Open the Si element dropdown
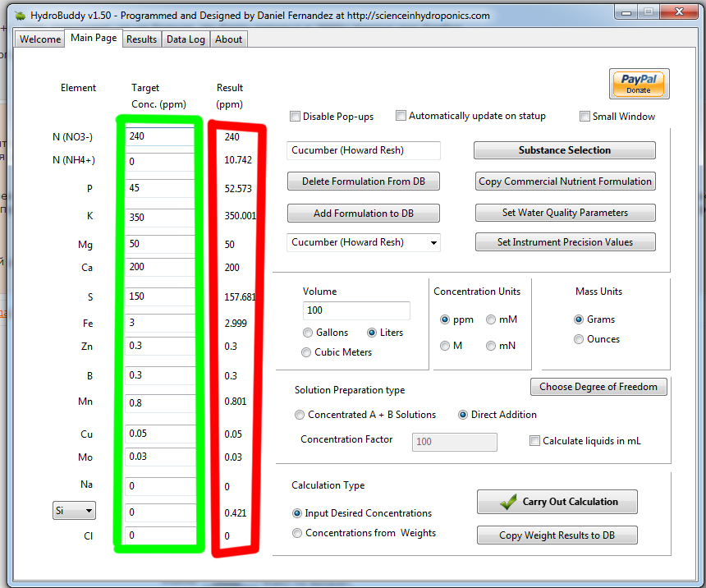The height and width of the screenshot is (588, 706). [74, 511]
